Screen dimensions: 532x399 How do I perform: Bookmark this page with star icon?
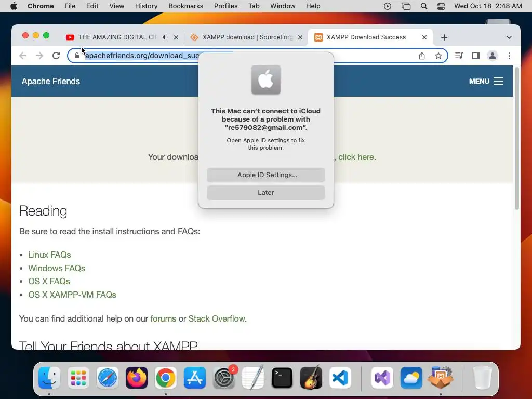click(x=438, y=56)
